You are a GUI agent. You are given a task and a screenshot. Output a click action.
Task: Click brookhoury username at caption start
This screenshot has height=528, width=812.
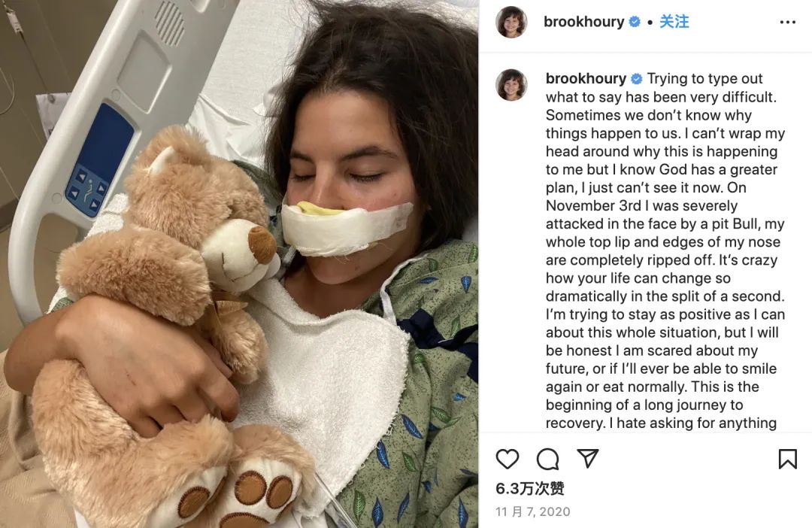[x=586, y=78]
